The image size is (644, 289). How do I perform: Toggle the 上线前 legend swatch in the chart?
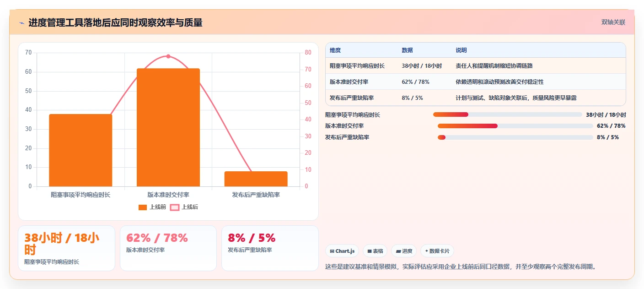pyautogui.click(x=143, y=207)
